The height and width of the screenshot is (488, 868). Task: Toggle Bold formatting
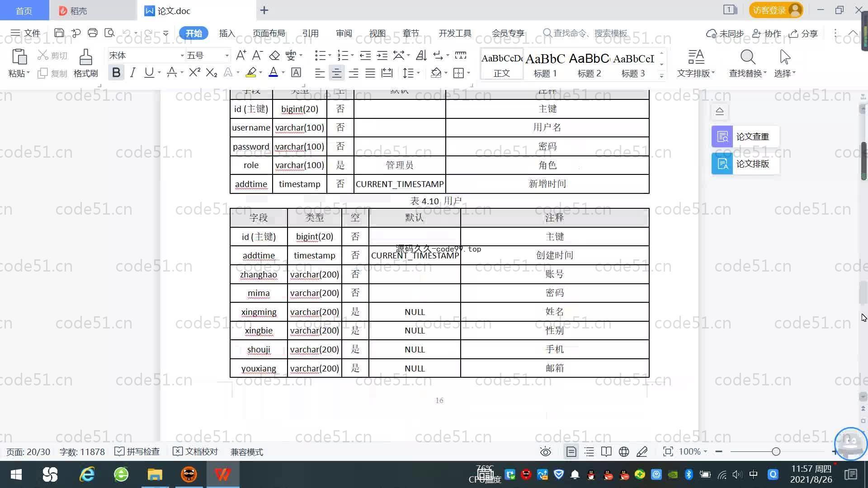116,73
